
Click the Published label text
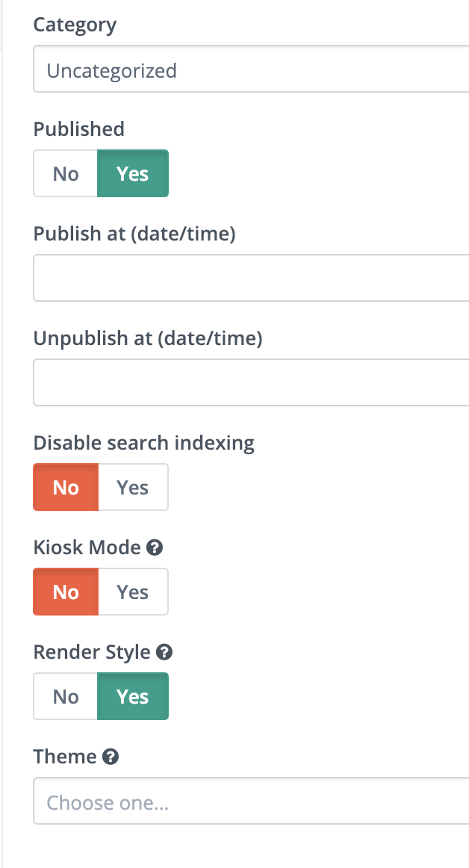78,129
